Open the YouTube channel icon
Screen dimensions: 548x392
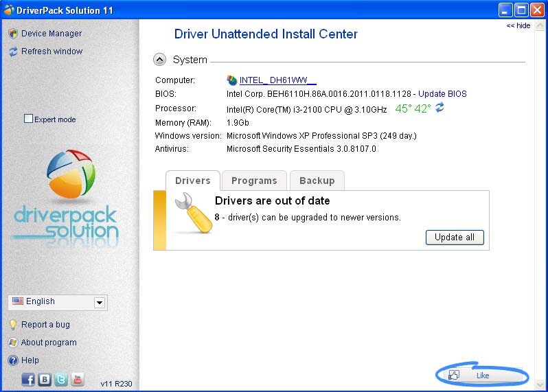coord(78,379)
